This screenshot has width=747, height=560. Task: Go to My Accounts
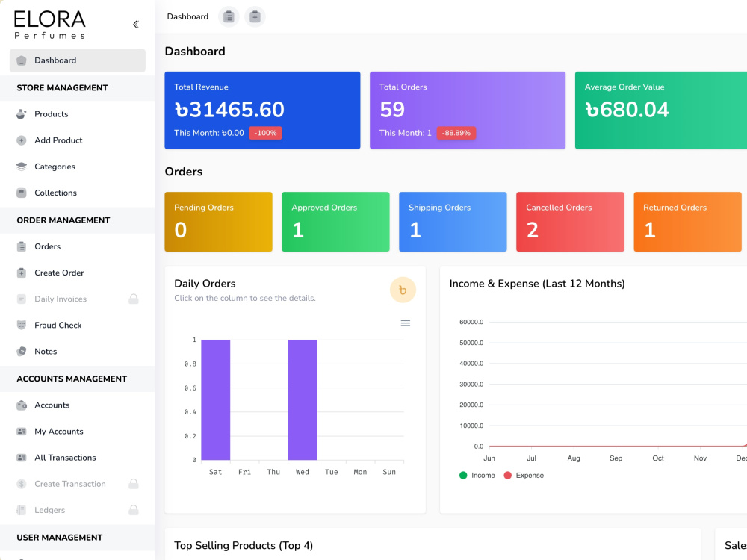78,432
